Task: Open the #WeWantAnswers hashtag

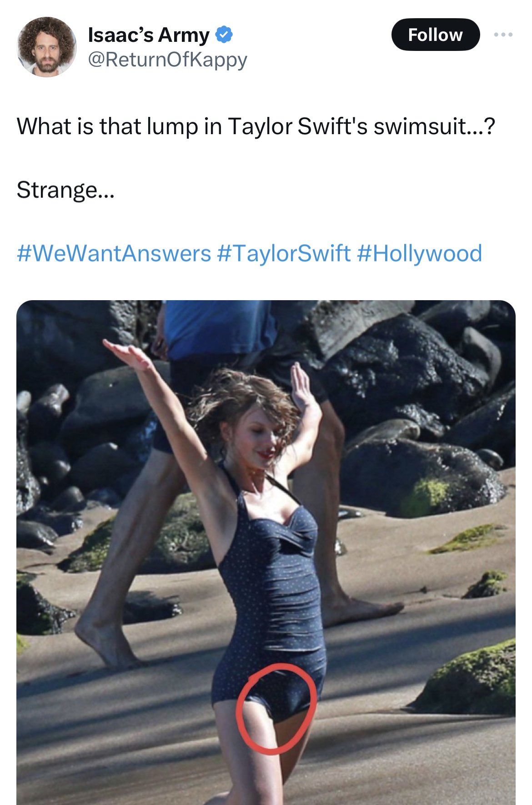Action: 114,253
